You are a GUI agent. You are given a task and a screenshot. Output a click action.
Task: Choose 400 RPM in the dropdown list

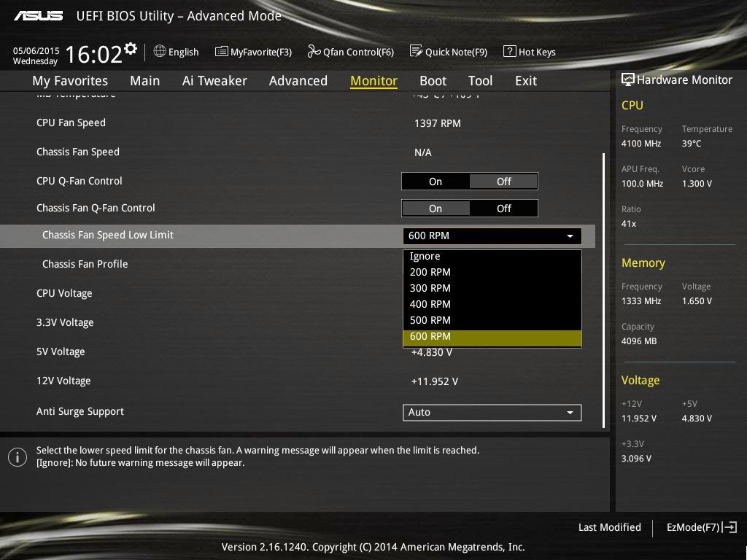click(492, 304)
